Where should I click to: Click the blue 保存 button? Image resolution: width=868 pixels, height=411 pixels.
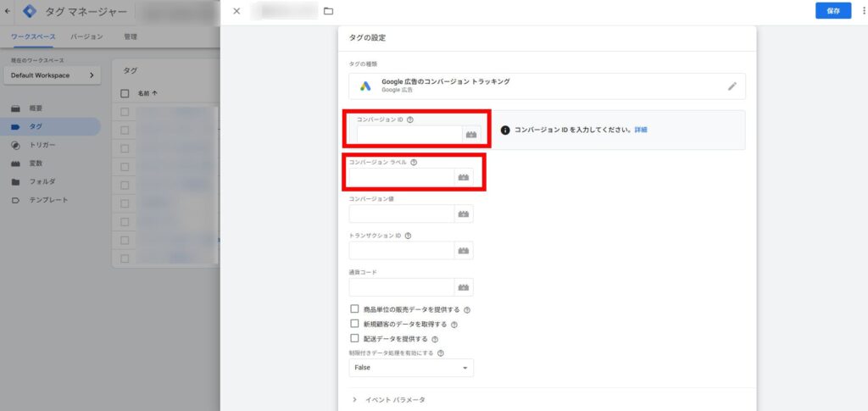point(832,11)
